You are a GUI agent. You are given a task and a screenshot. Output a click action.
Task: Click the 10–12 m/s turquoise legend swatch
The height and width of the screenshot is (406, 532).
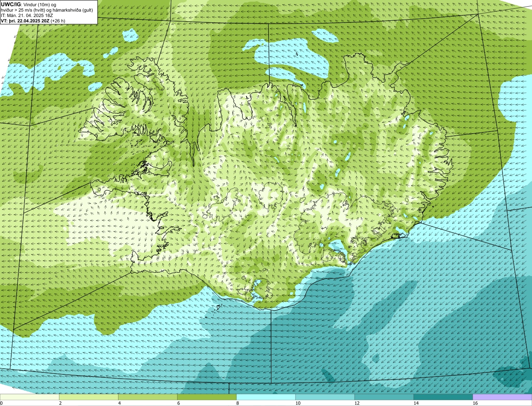(x=325, y=397)
